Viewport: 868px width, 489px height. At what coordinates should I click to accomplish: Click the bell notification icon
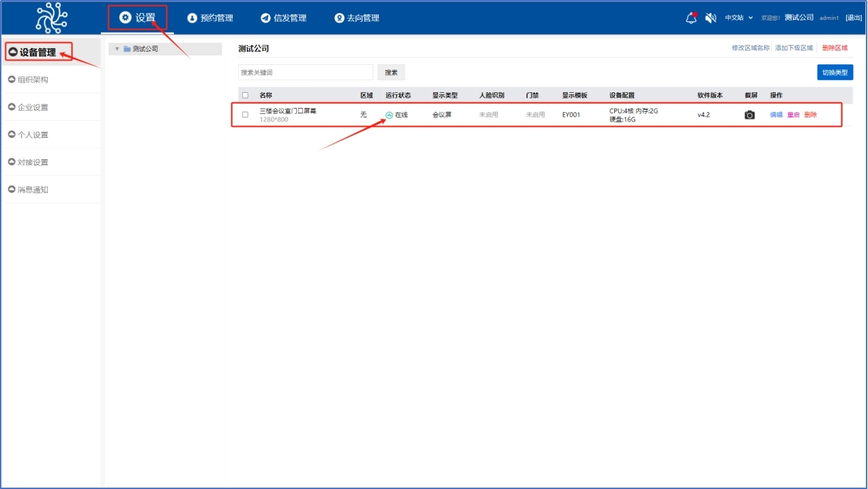(x=691, y=17)
